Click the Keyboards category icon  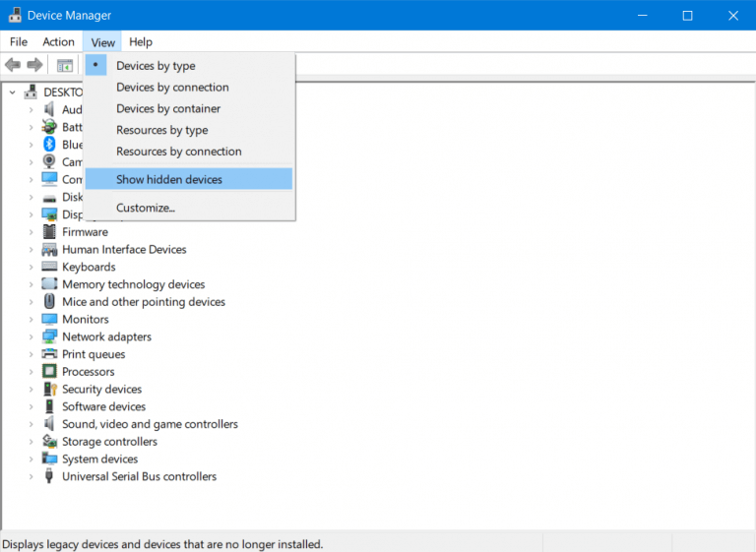click(x=49, y=266)
